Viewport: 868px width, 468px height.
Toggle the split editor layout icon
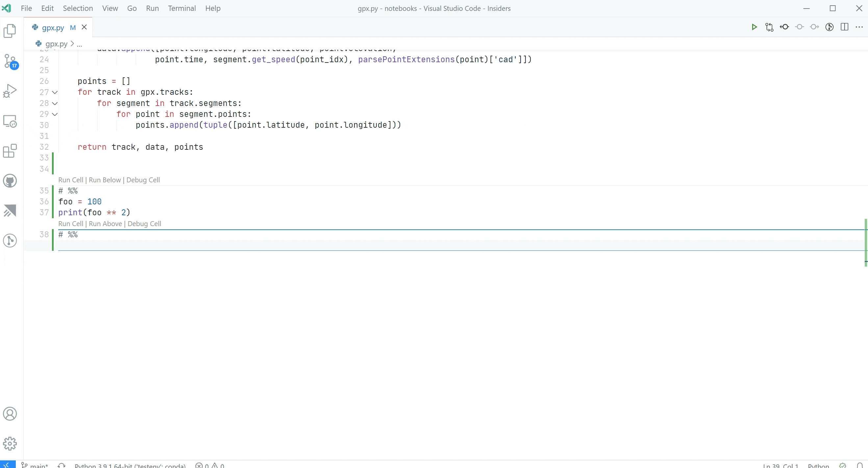click(844, 27)
